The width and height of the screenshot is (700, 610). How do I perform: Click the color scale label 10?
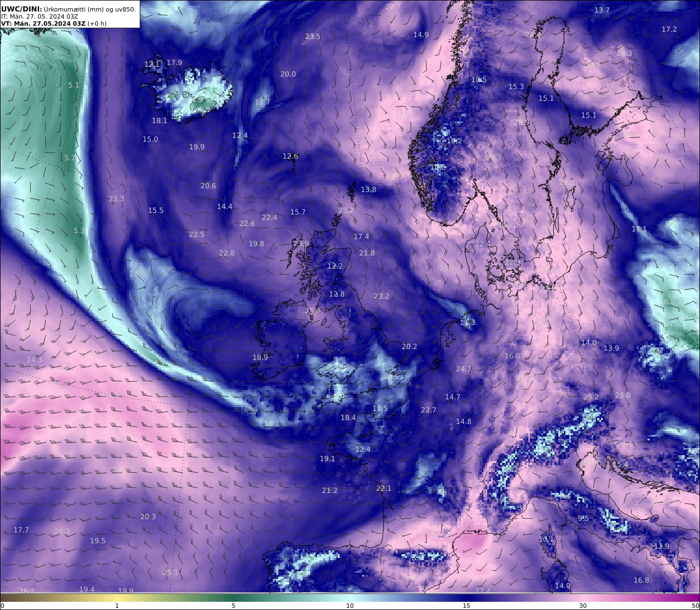pyautogui.click(x=350, y=606)
